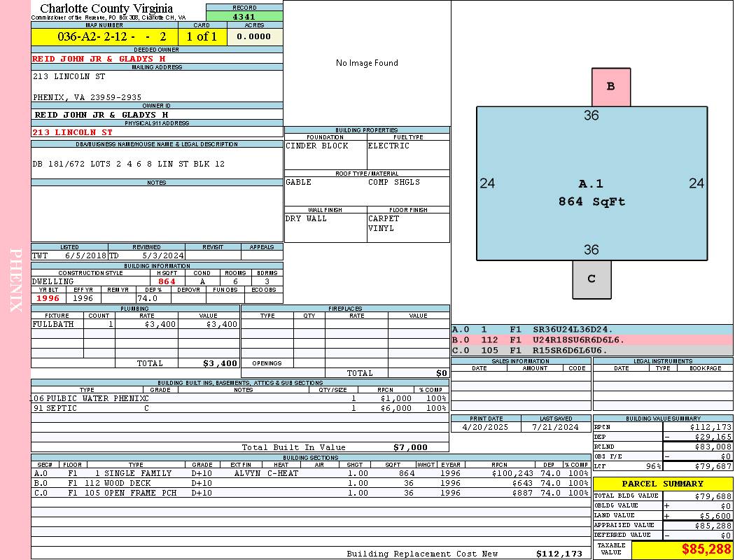Click the pink B section in sketch
The image size is (735, 560).
[610, 87]
